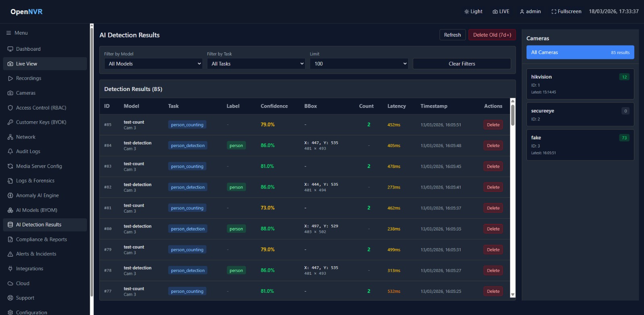Click the AI Models cubes icon
Image resolution: width=644 pixels, height=315 pixels.
(x=10, y=210)
